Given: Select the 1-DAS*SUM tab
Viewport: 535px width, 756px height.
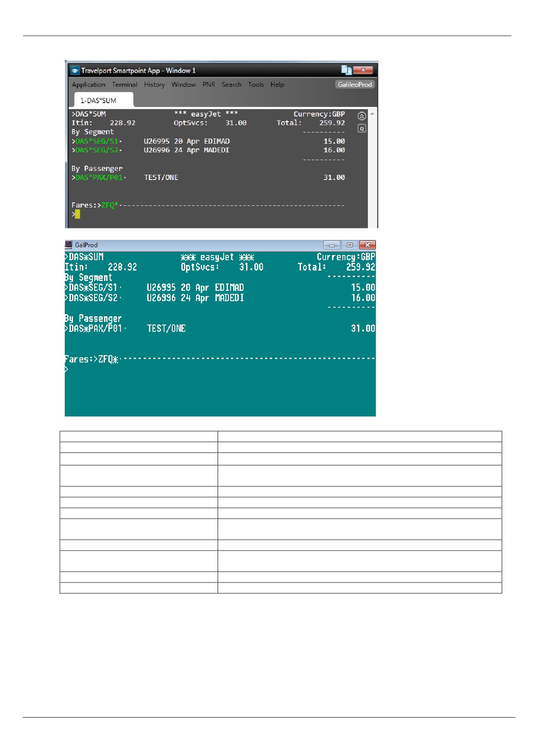Looking at the screenshot, I should [103, 100].
